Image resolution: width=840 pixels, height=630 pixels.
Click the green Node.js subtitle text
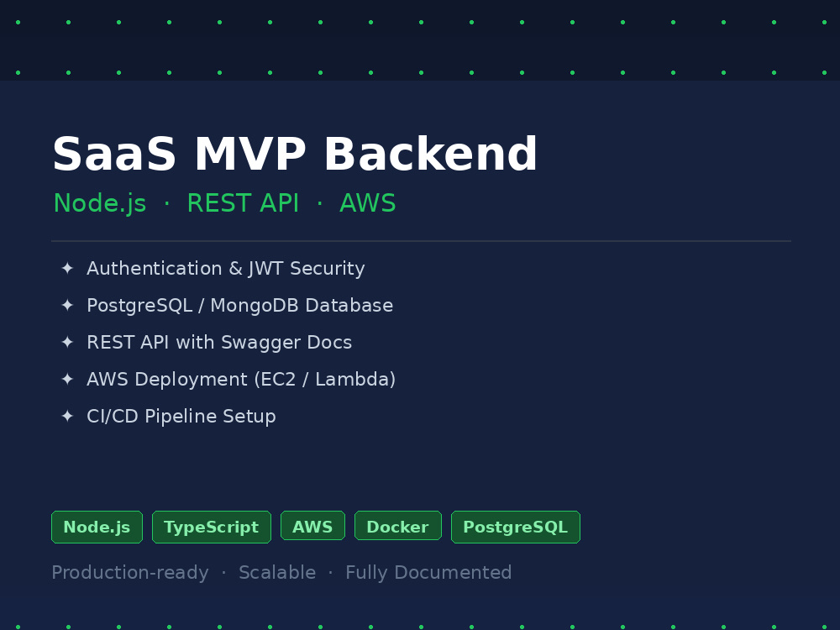(100, 203)
